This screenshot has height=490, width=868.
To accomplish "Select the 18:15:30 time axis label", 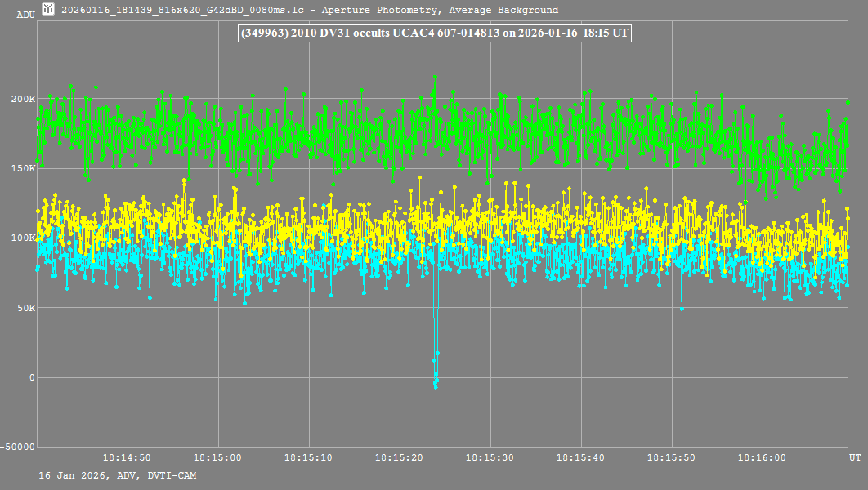I will pyautogui.click(x=490, y=458).
